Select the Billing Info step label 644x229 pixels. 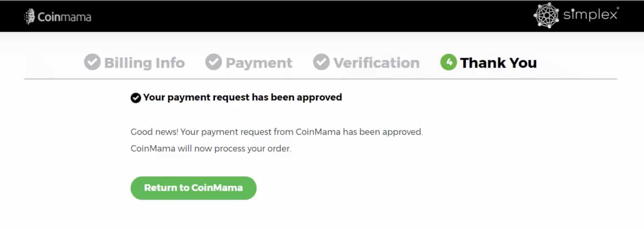(x=144, y=63)
